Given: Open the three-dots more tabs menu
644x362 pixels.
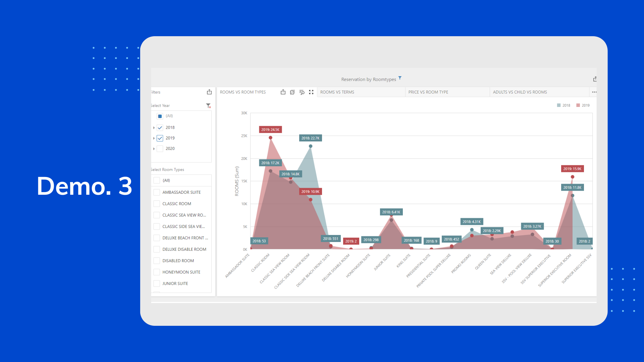Looking at the screenshot, I should [x=594, y=92].
